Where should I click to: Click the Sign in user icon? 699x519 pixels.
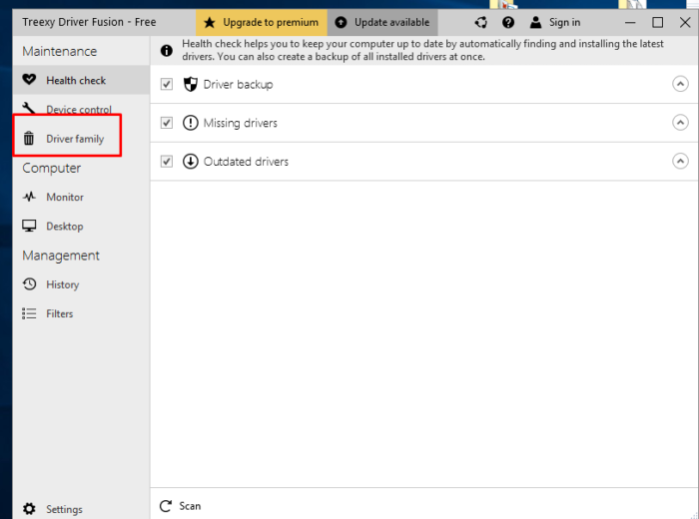tap(535, 22)
